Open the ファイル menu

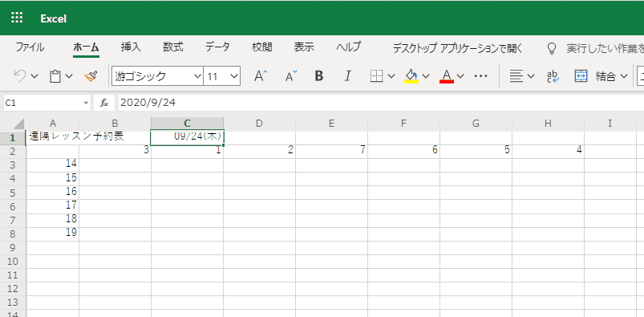(x=30, y=47)
